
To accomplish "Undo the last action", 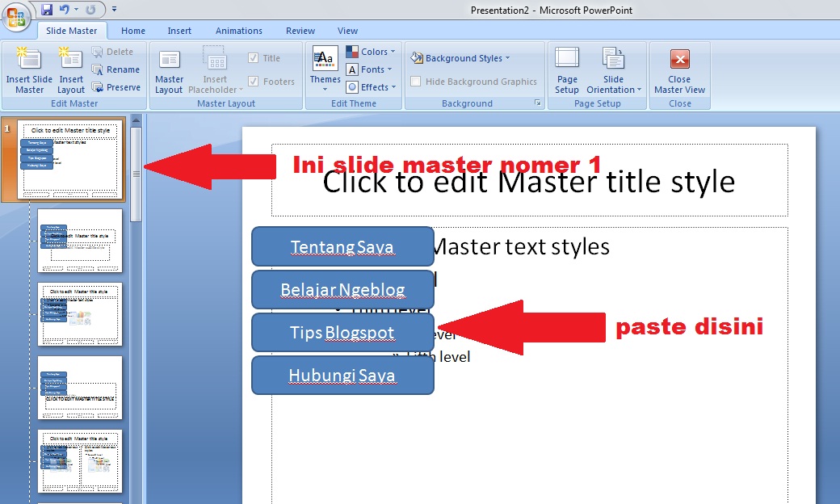I will pyautogui.click(x=65, y=9).
